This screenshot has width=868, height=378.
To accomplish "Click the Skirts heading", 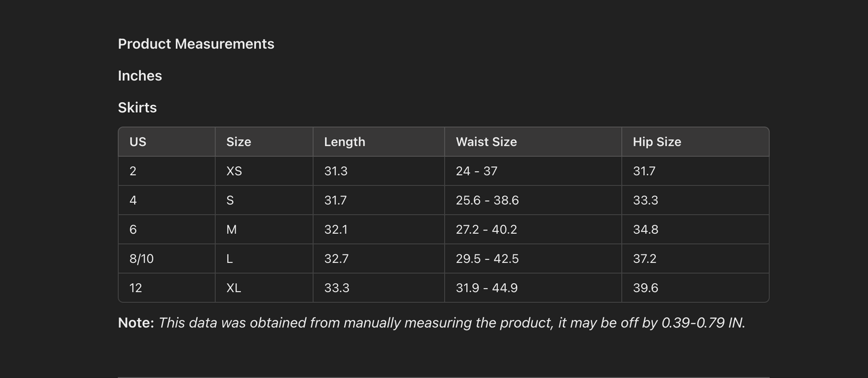I will click(137, 107).
